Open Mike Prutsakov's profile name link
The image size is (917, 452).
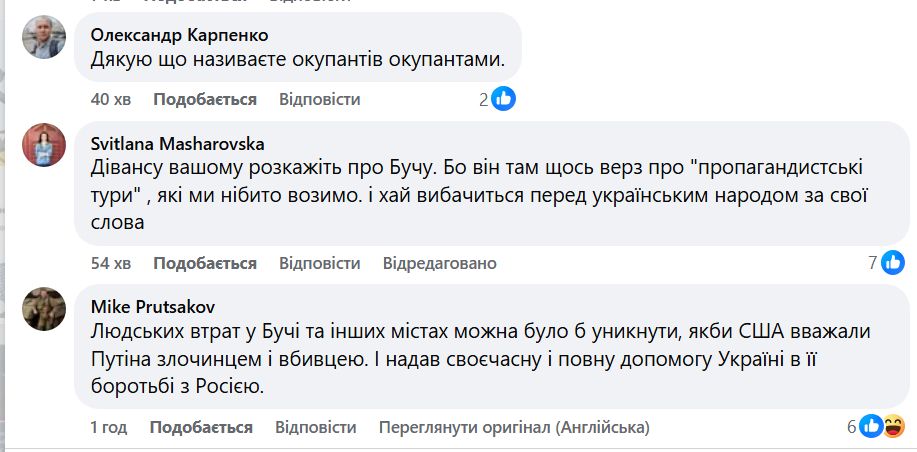[152, 306]
